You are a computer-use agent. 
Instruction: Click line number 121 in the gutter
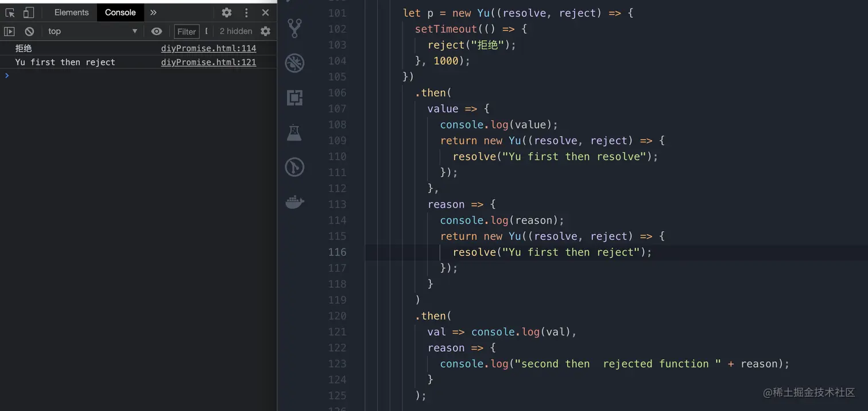337,332
